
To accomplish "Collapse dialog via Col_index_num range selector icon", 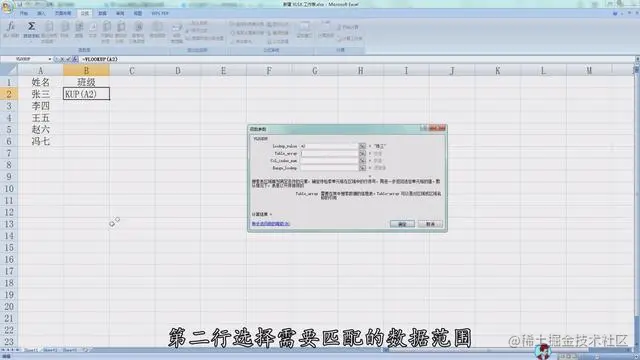I will 362,160.
